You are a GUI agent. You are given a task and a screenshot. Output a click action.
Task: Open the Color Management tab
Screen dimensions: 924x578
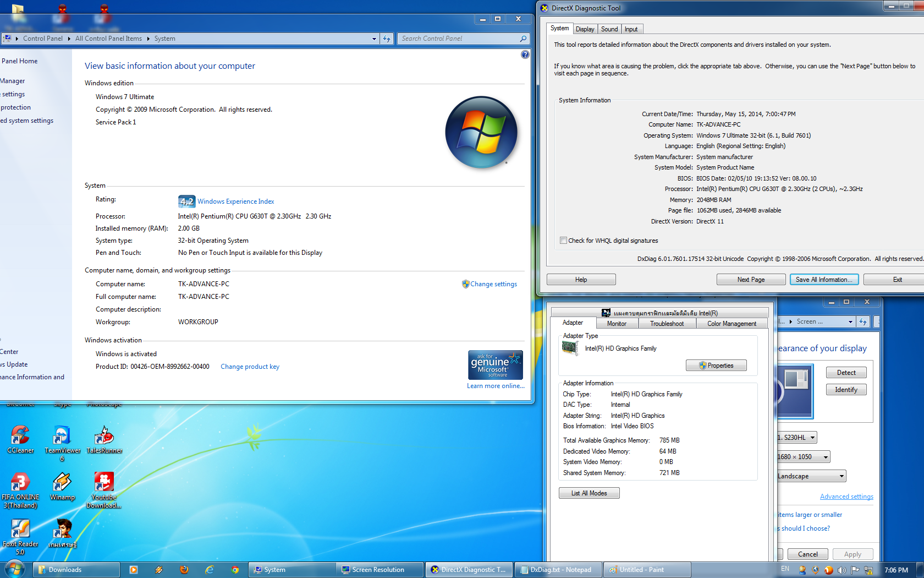[732, 324]
